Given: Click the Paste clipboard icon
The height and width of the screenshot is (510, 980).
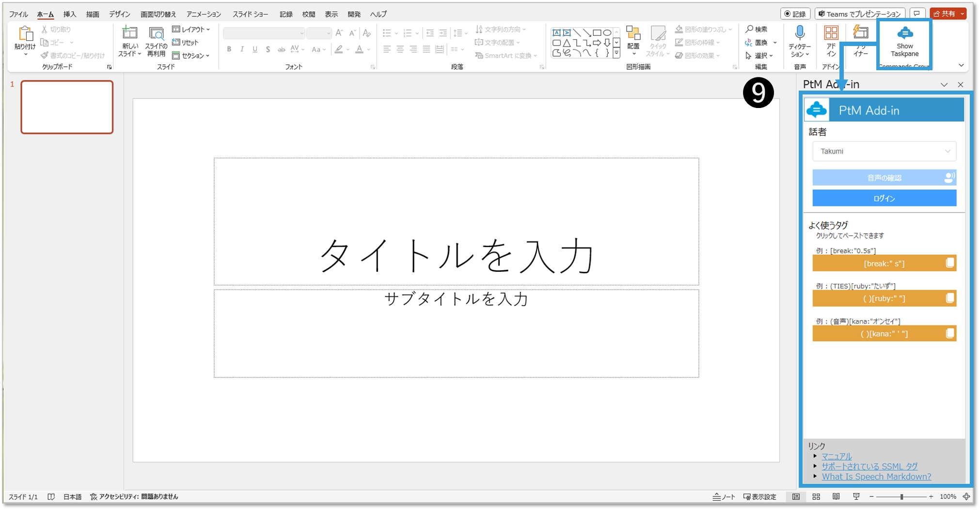Looking at the screenshot, I should pos(25,34).
